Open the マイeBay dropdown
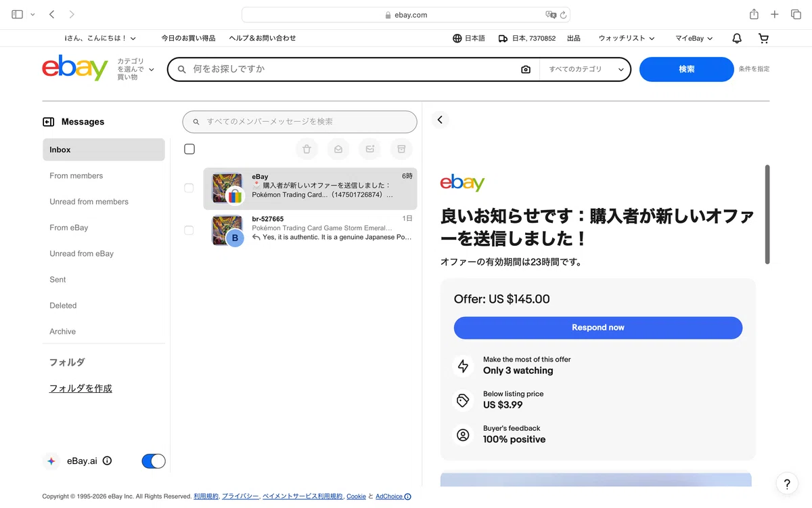Image resolution: width=812 pixels, height=508 pixels. [x=694, y=39]
